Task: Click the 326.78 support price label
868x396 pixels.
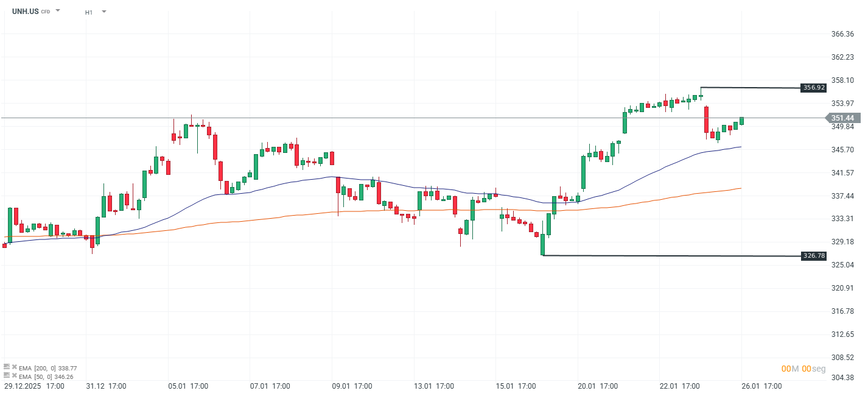Action: (x=814, y=256)
